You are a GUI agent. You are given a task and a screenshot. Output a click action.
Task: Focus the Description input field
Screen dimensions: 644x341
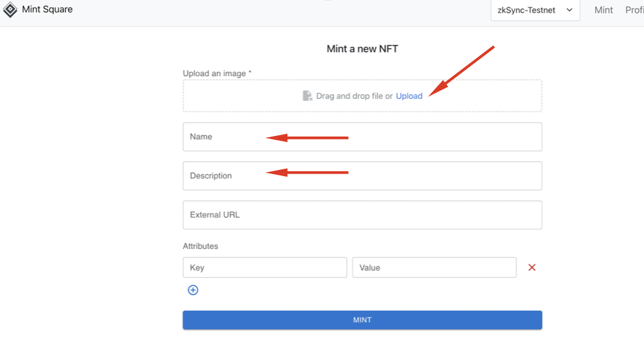(x=362, y=176)
